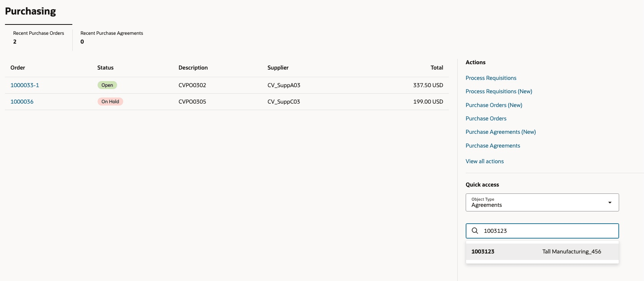Click the quick access search field with 1003123
Viewport: 644px width, 281px height.
542,231
